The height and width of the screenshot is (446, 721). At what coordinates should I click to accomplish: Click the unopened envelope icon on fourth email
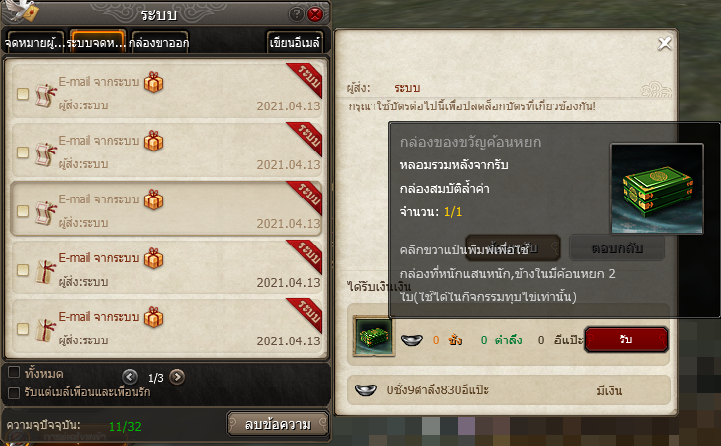[x=46, y=270]
